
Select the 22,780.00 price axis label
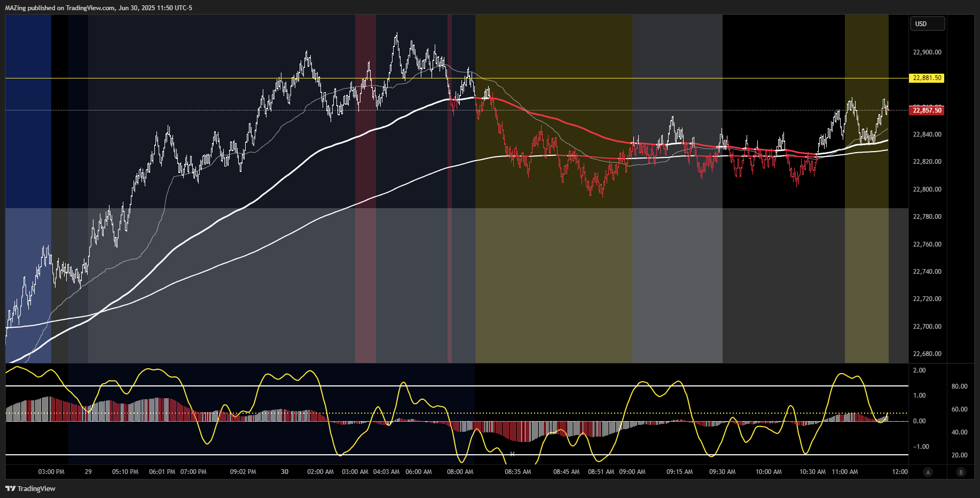(927, 217)
